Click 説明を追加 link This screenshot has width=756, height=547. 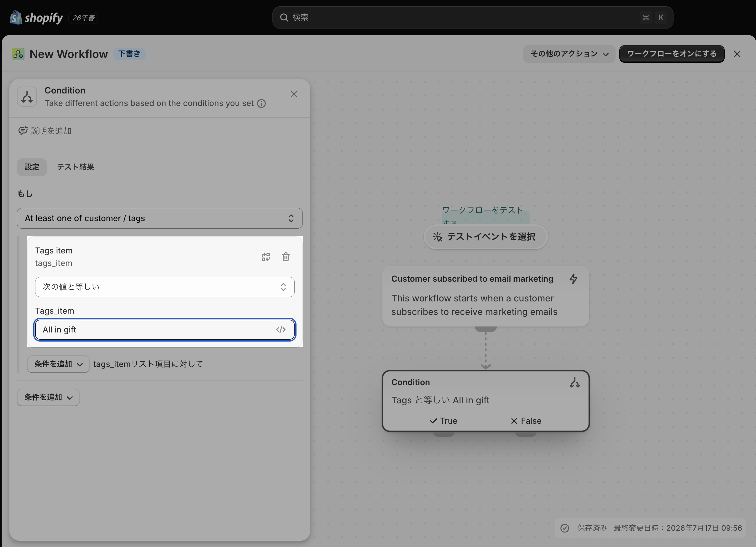click(51, 131)
